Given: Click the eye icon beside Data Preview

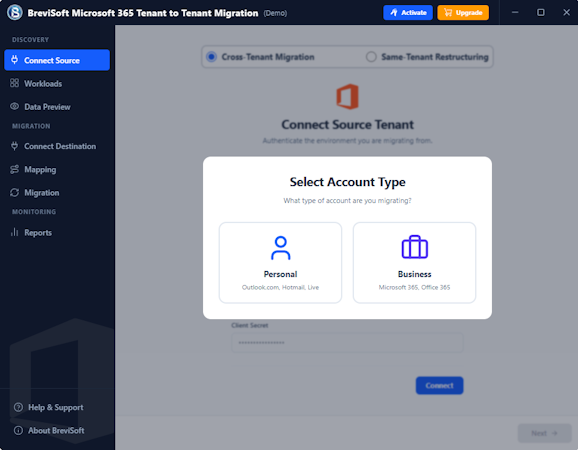Looking at the screenshot, I should pos(14,106).
